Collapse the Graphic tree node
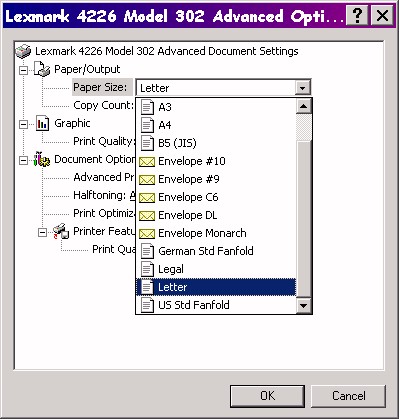Image resolution: width=399 pixels, height=419 pixels. point(23,124)
